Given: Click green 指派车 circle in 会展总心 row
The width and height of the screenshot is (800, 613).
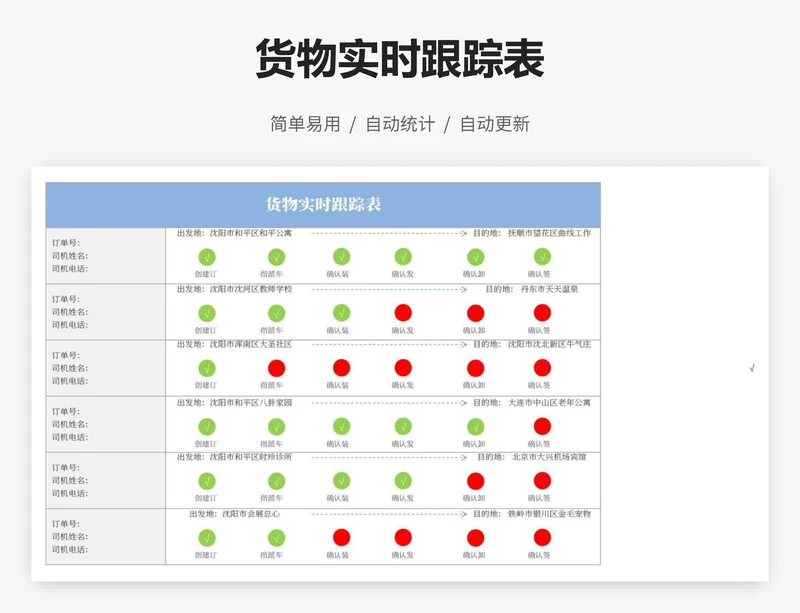Looking at the screenshot, I should coord(277,537).
